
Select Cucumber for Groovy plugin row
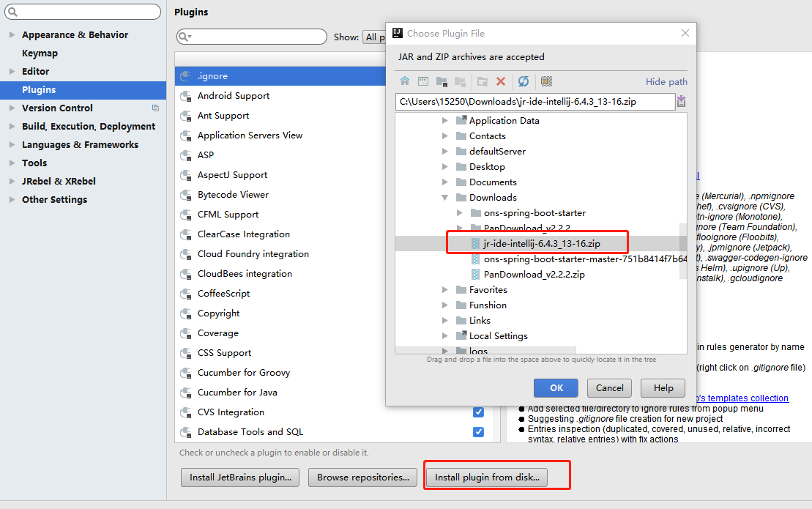click(x=280, y=373)
